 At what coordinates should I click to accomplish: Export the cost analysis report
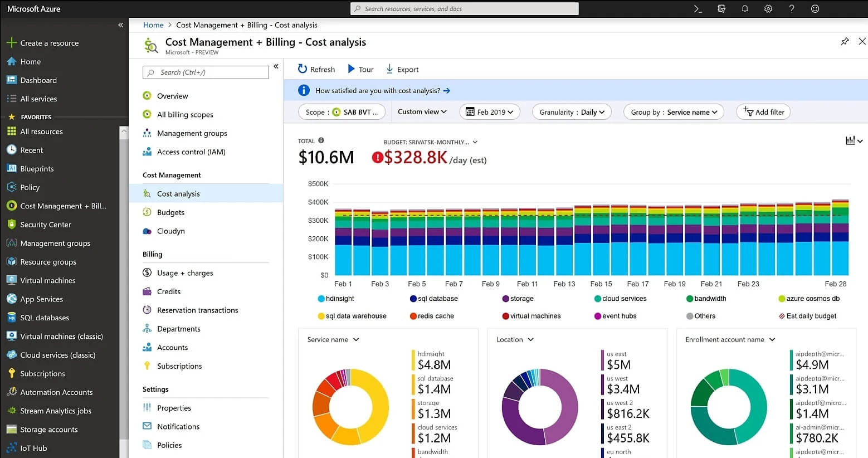(x=402, y=69)
